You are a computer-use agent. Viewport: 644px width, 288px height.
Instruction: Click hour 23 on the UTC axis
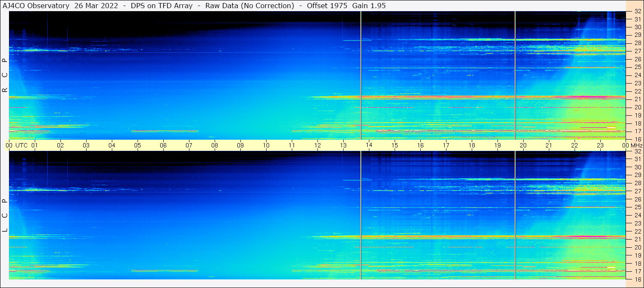tap(600, 145)
